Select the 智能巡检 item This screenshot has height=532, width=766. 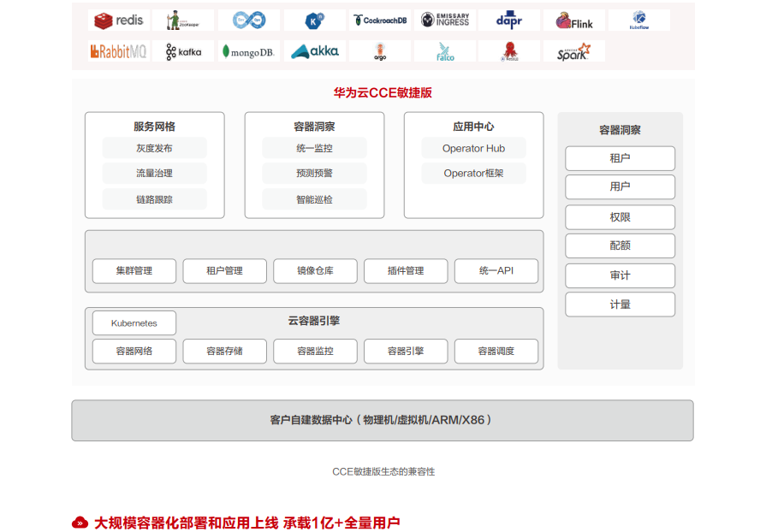[314, 199]
